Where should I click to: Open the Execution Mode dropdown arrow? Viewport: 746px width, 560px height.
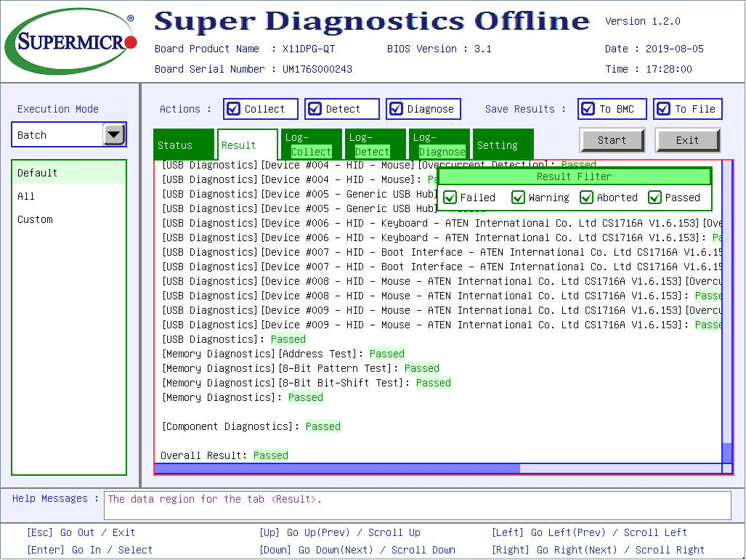pyautogui.click(x=114, y=135)
